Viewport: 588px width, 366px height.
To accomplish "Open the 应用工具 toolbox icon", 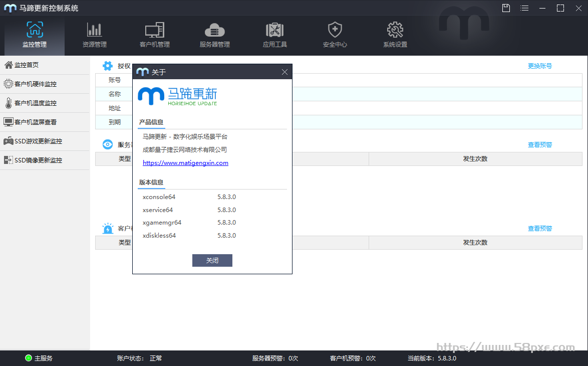I will tap(275, 30).
